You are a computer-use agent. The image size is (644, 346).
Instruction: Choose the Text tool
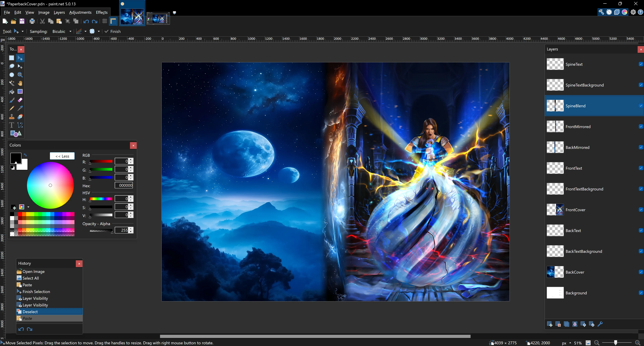pos(12,125)
